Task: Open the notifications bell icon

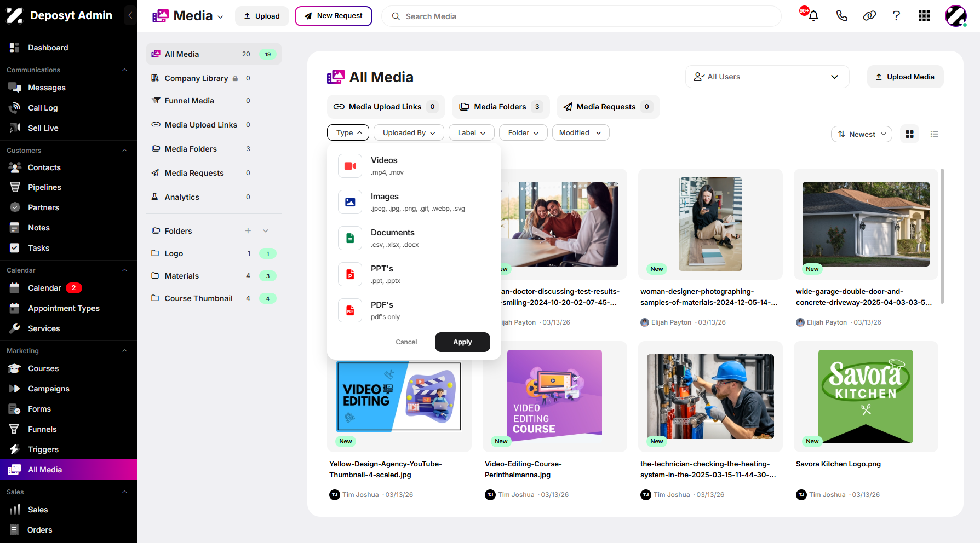Action: point(813,16)
